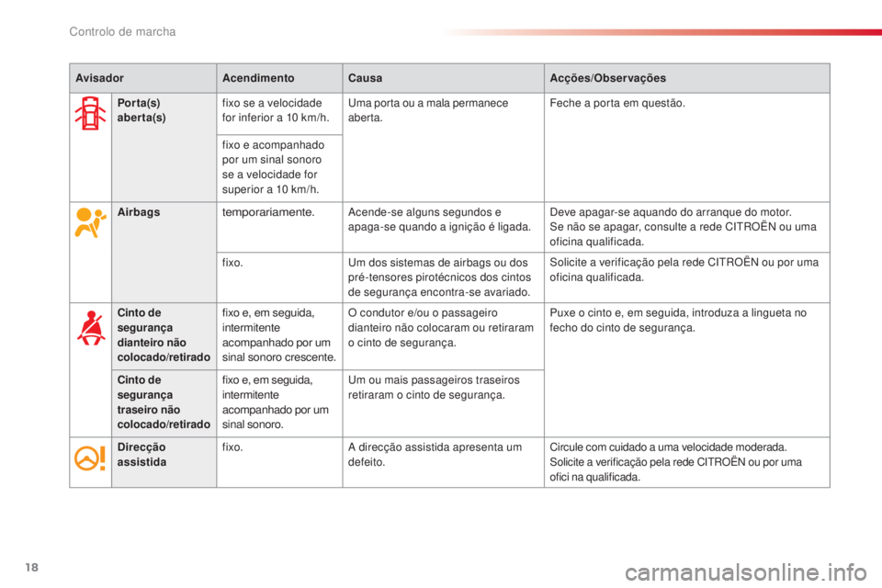Click the 'Feche a porta em questão' action cell
This screenshot has height=588, width=882.
point(616,104)
